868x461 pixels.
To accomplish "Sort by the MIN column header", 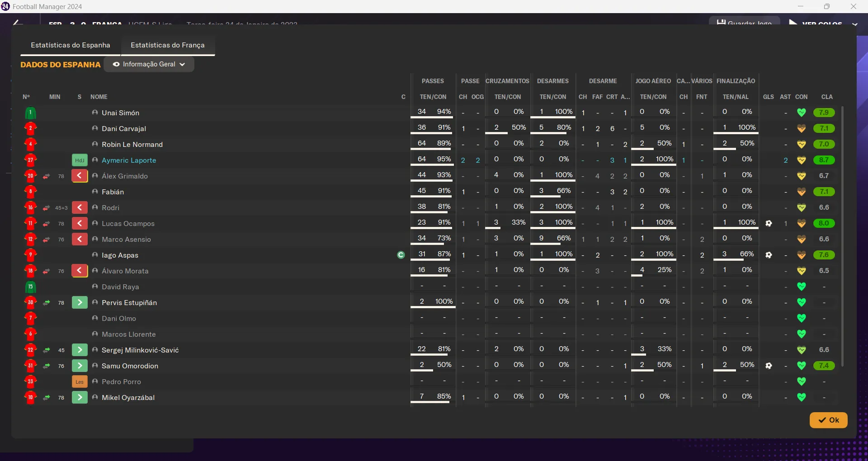I will pos(55,97).
